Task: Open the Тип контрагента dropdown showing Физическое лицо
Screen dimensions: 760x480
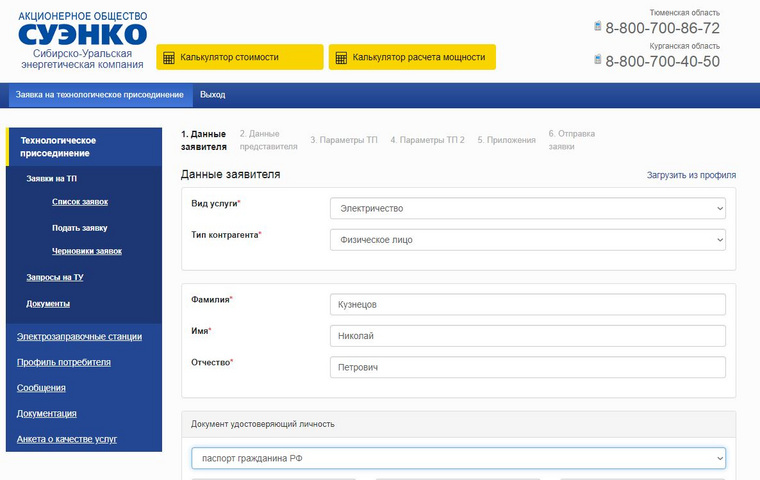Action: (528, 240)
